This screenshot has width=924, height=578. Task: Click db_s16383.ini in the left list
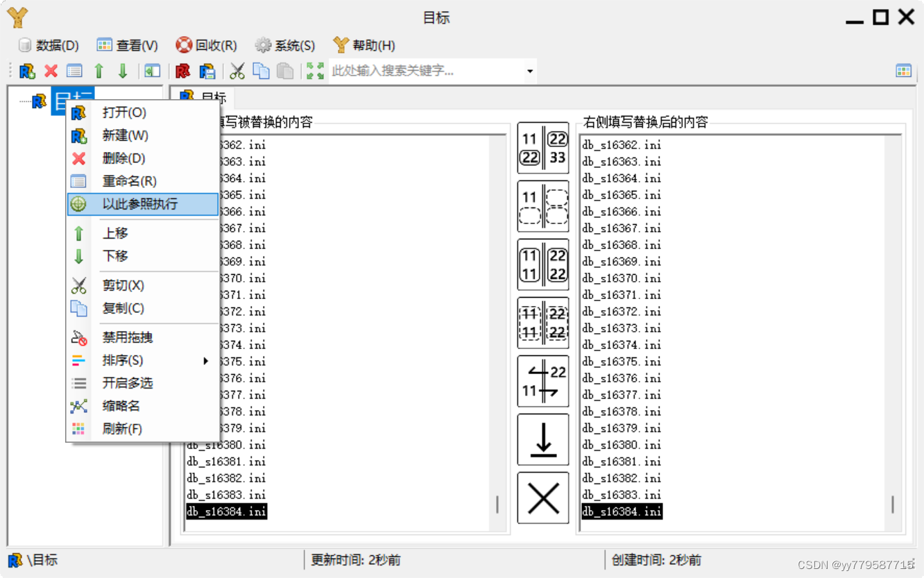[227, 495]
